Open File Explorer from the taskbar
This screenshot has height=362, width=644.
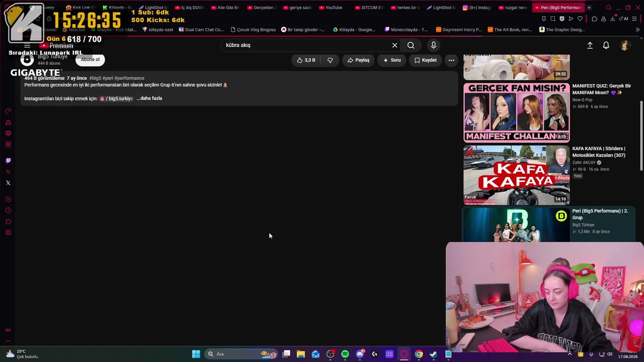pyautogui.click(x=301, y=354)
